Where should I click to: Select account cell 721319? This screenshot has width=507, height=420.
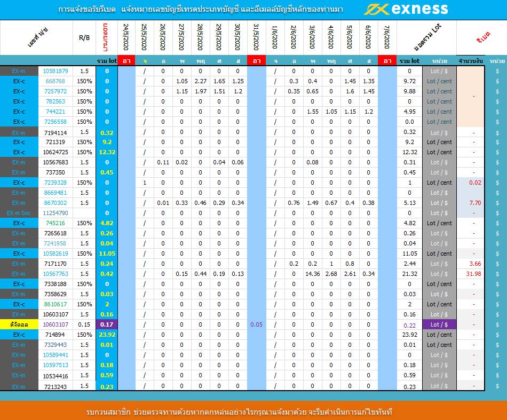point(56,142)
